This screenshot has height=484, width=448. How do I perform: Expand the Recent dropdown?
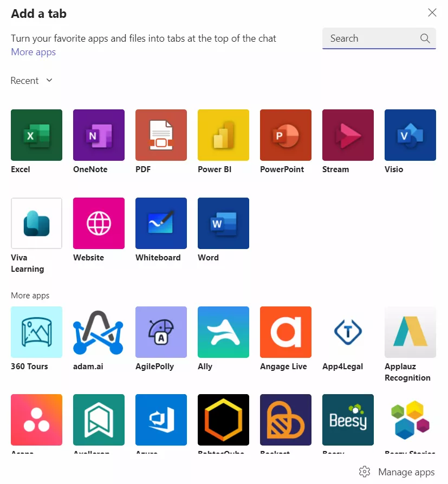coord(31,81)
